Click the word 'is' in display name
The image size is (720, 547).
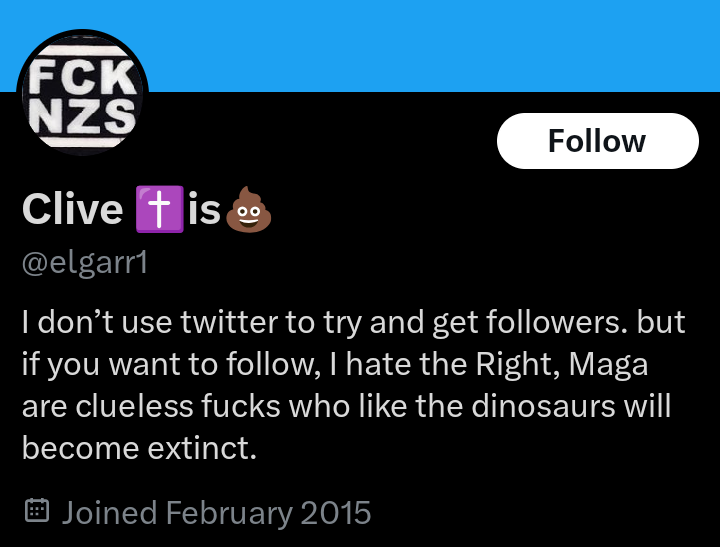tap(204, 209)
